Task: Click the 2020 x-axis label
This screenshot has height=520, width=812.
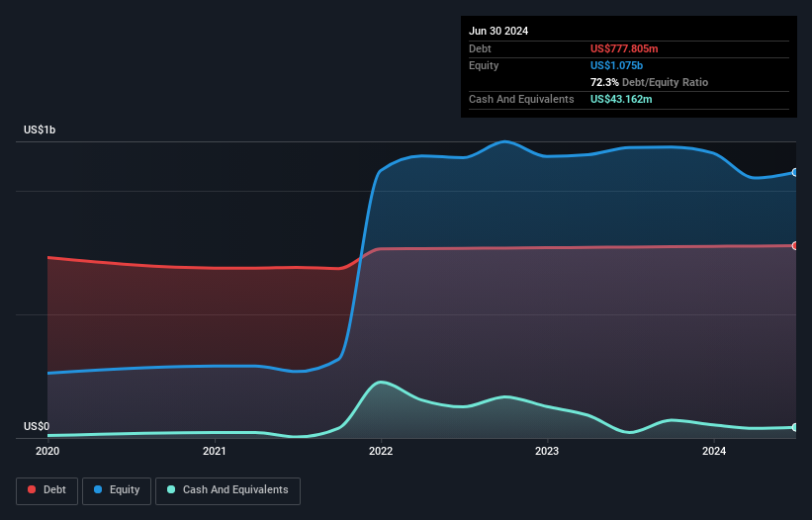Action: click(x=47, y=451)
